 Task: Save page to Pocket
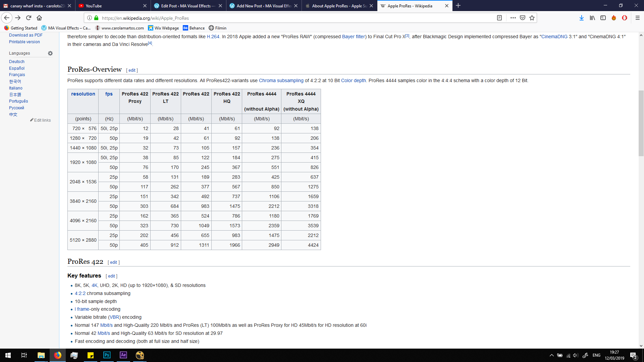(x=523, y=18)
